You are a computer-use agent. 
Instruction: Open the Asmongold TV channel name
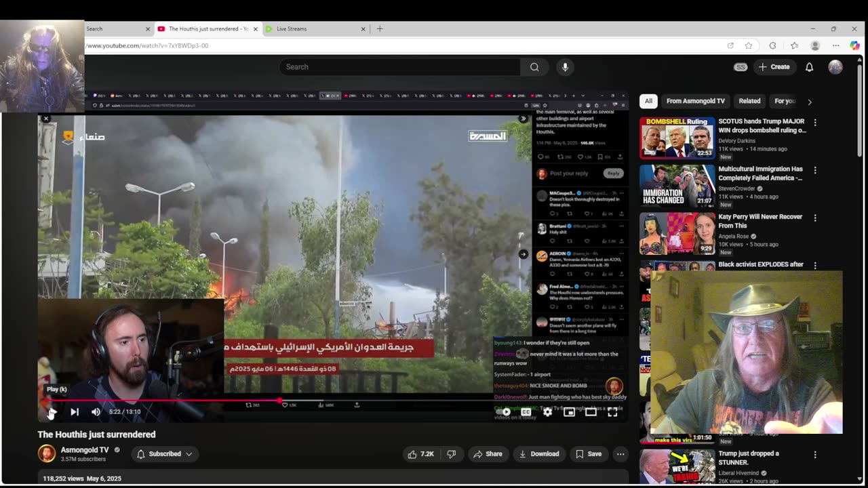coord(85,450)
